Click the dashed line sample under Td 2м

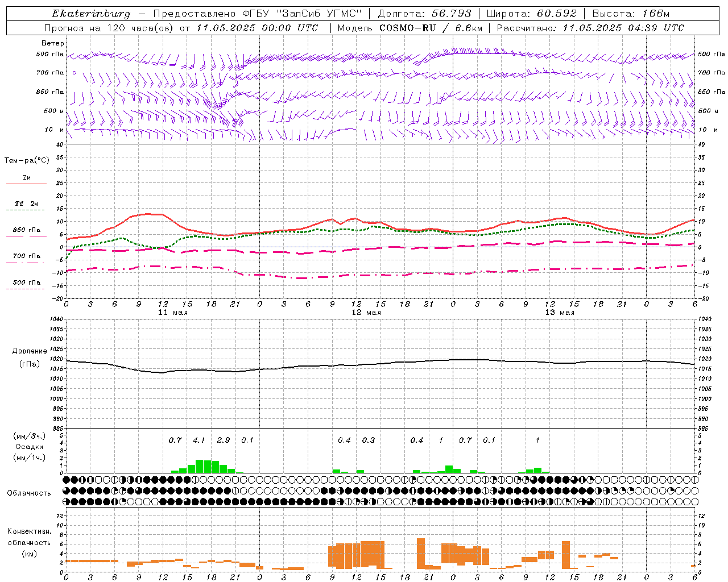(25, 210)
